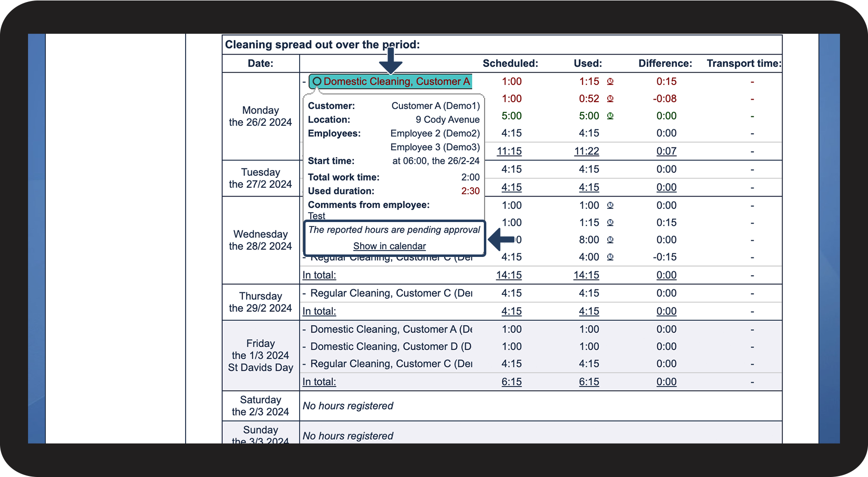
Task: Open the clock icon beside Wednesday's 1:00 used time
Action: point(610,205)
